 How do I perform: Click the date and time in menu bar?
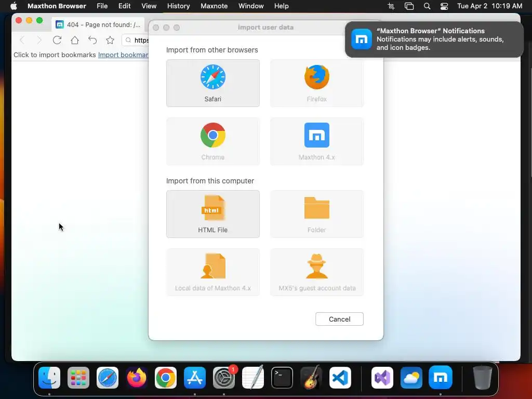coord(489,6)
